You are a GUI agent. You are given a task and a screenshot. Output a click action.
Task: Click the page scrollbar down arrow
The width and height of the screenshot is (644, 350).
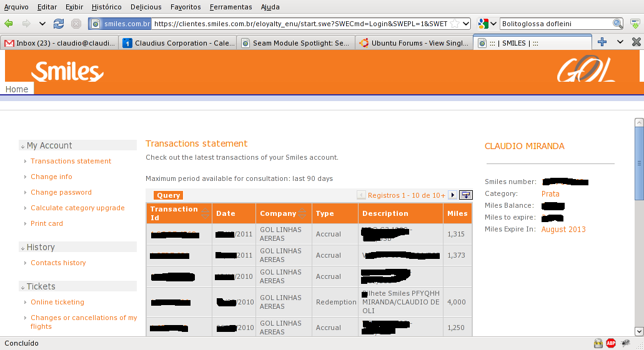[639, 331]
